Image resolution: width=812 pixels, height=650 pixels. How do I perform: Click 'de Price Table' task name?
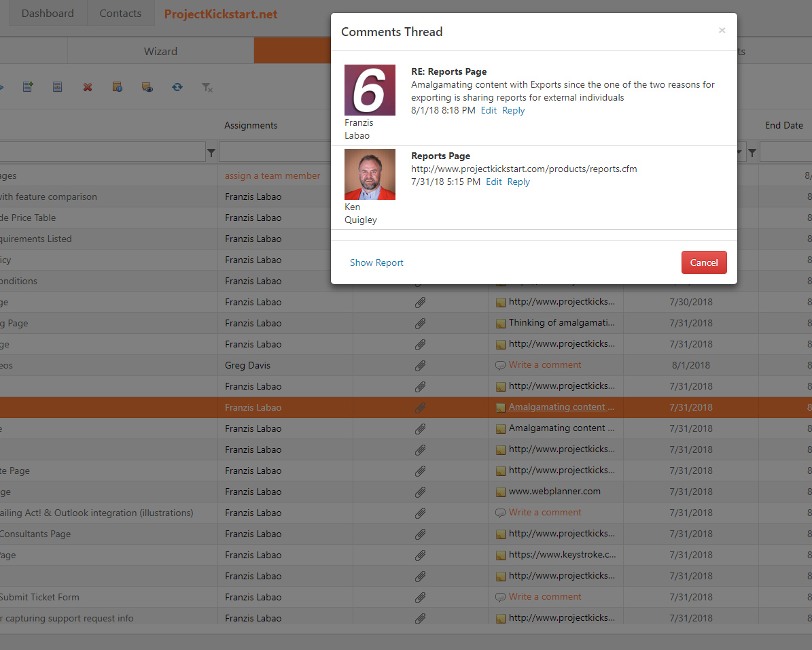pos(28,218)
